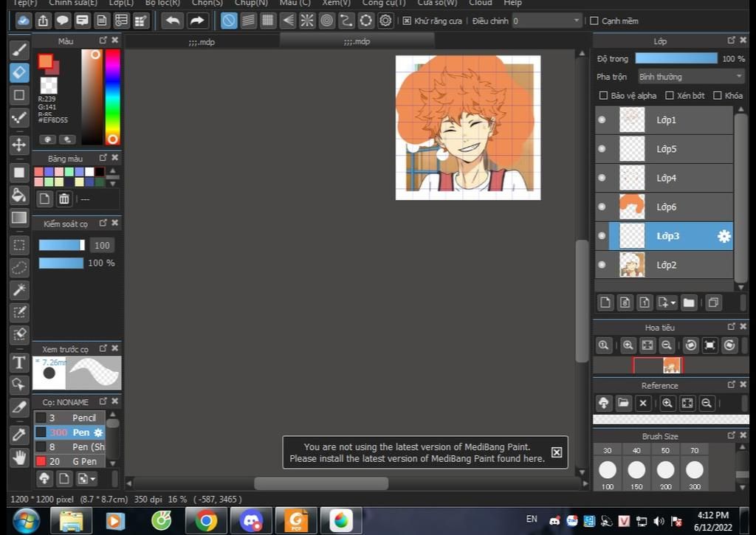
Task: Open Pha trộn blend mode dropdown
Action: click(x=691, y=77)
